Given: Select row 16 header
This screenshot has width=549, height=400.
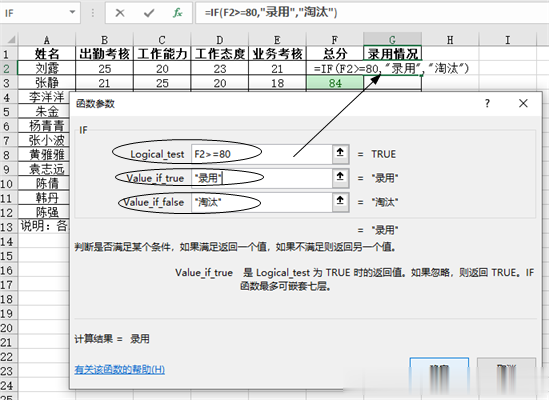Looking at the screenshot, I should pyautogui.click(x=7, y=270).
